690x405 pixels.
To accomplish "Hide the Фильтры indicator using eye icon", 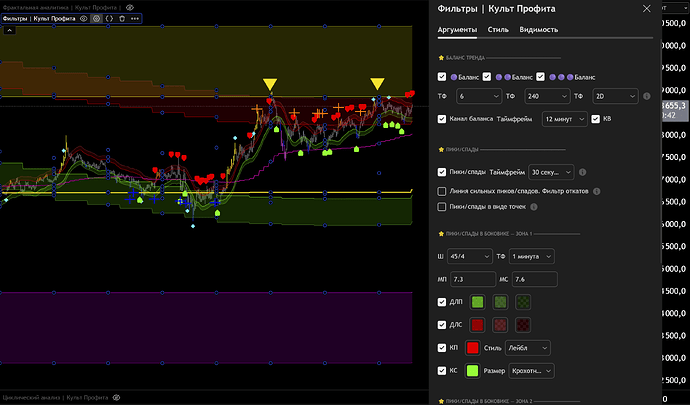I will pos(84,18).
